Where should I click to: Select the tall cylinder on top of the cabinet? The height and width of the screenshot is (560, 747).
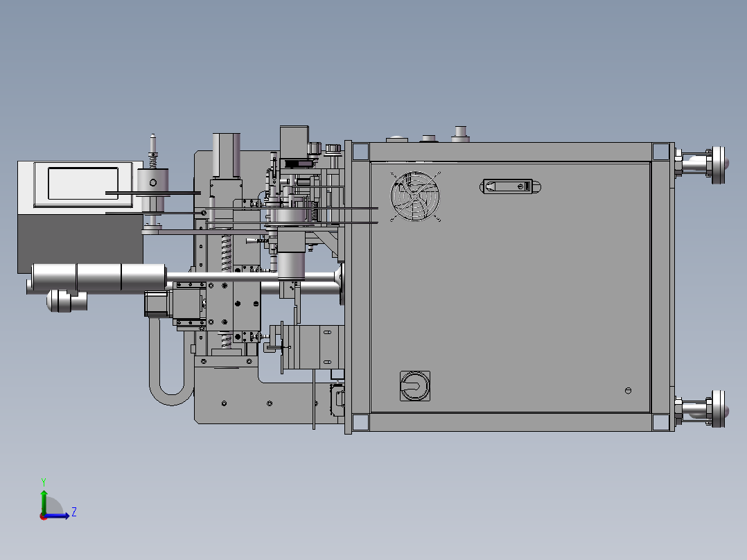click(460, 134)
